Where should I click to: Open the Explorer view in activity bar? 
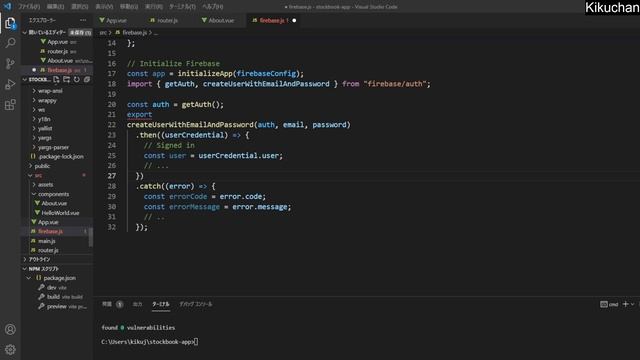click(x=10, y=23)
